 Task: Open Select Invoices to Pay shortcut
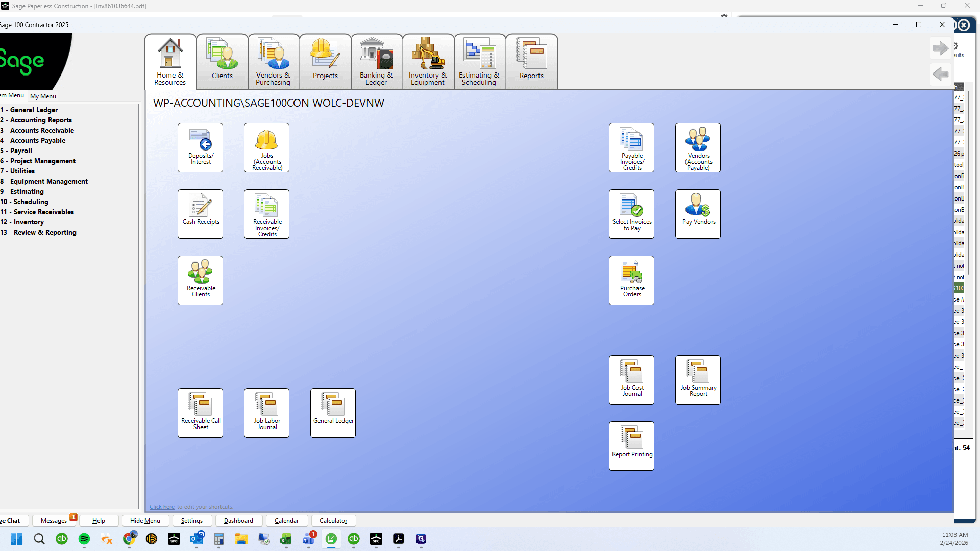(x=631, y=214)
